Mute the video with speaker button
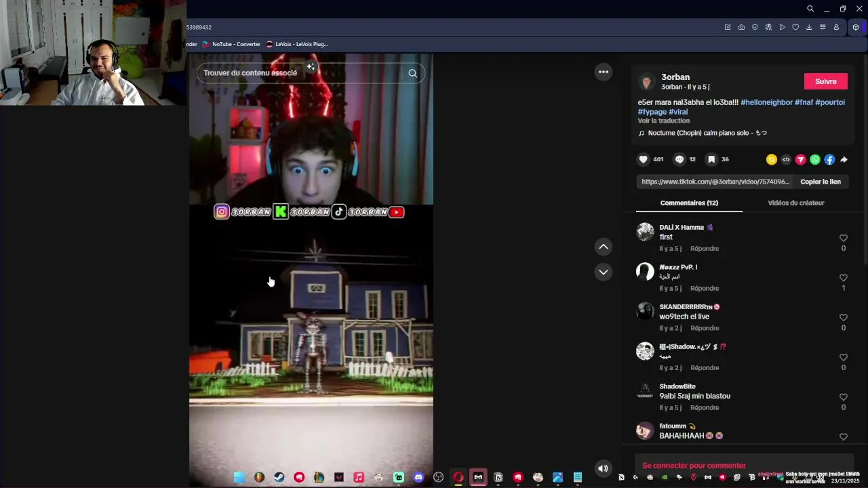 (x=603, y=468)
